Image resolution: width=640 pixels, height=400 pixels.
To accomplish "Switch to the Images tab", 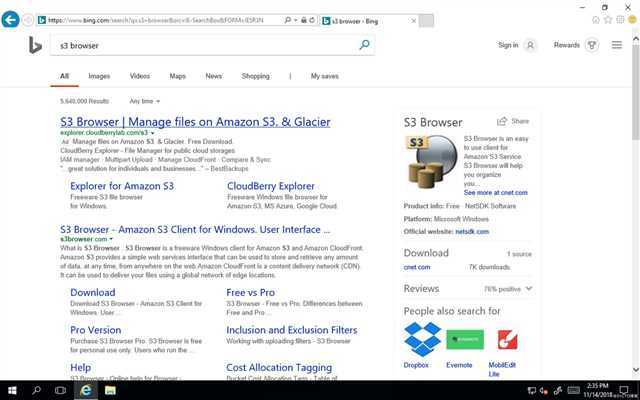I will pyautogui.click(x=99, y=76).
